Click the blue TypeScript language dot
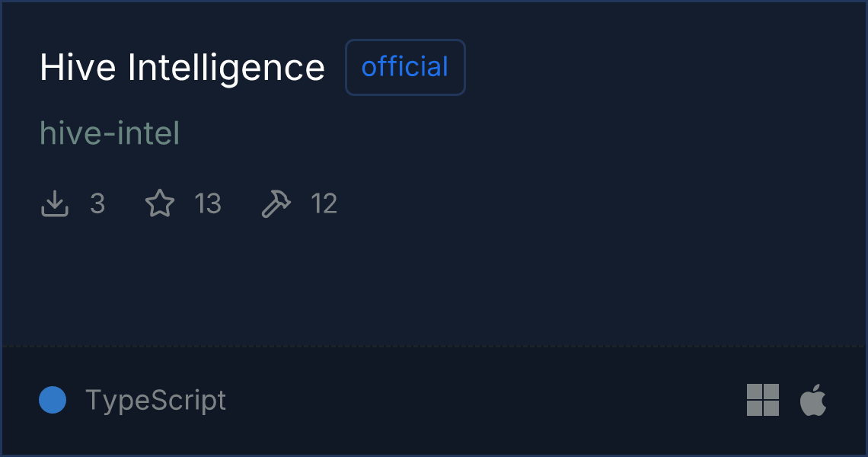This screenshot has height=457, width=868. click(53, 400)
